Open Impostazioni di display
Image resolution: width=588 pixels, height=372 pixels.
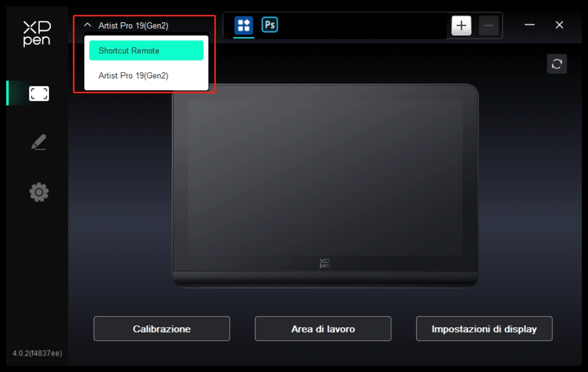[x=484, y=329]
